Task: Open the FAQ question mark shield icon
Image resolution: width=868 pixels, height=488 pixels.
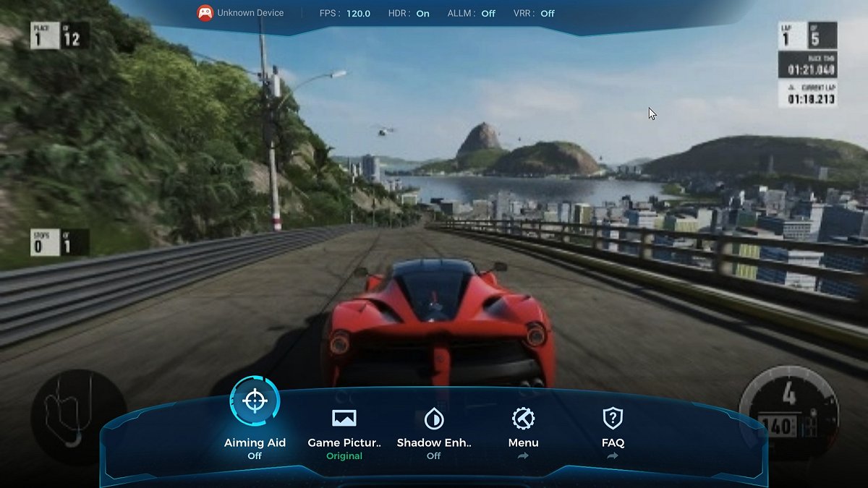Action: pos(613,418)
